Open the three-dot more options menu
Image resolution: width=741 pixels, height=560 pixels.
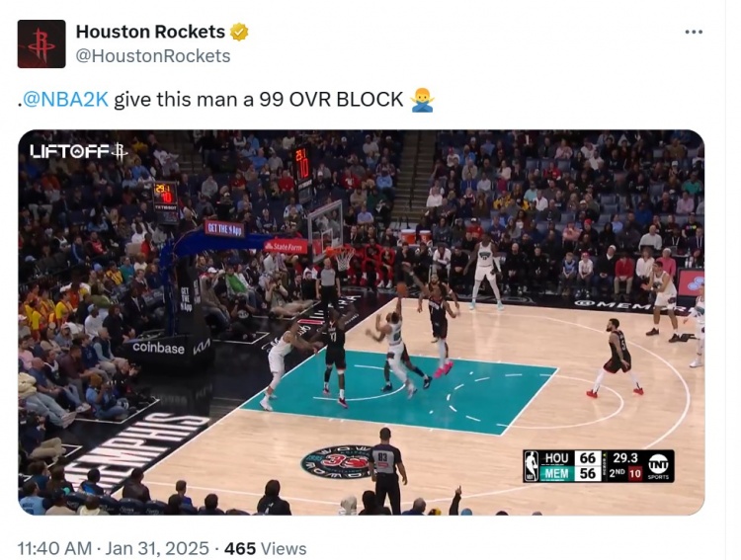pyautogui.click(x=694, y=33)
